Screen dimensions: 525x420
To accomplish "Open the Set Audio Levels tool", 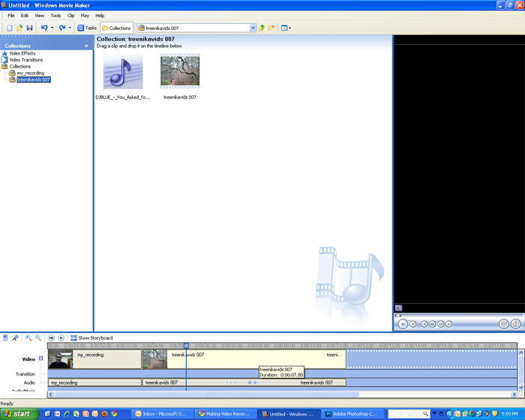I will pyautogui.click(x=5, y=338).
